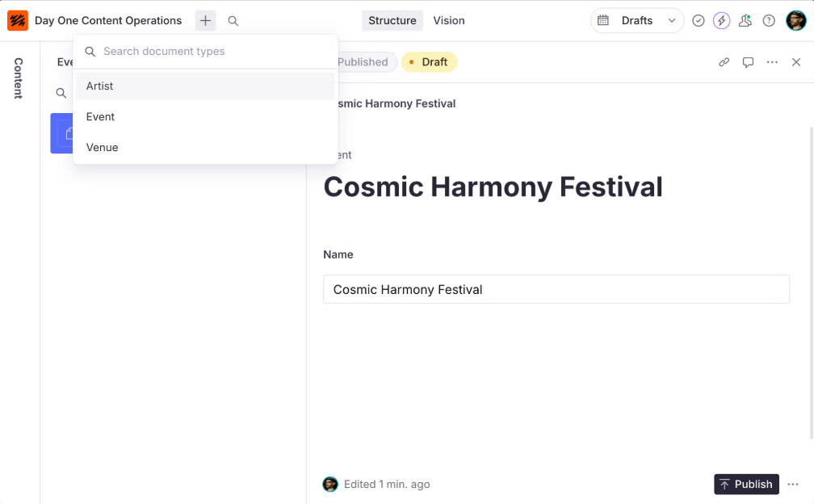This screenshot has width=814, height=504.
Task: Close the document pane
Action: point(796,62)
